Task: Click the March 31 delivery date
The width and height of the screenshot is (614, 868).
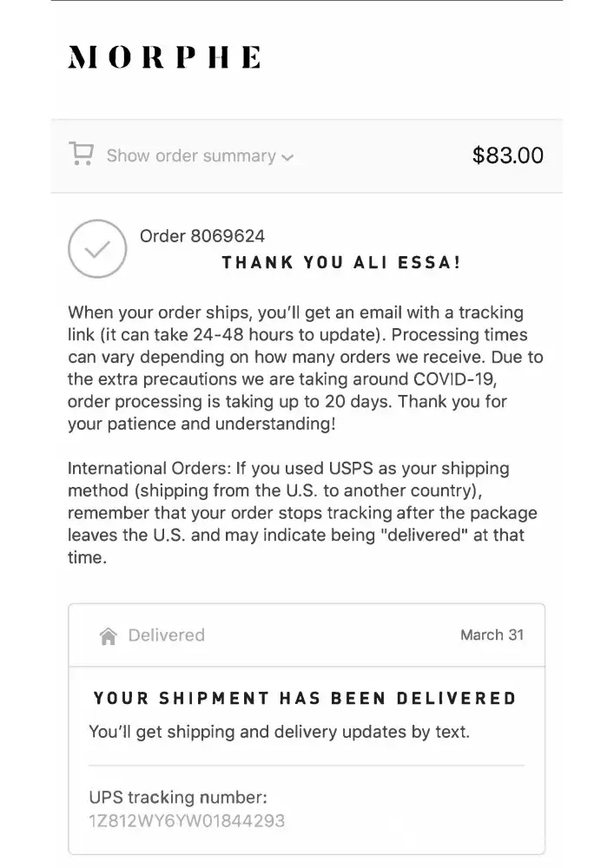Action: tap(492, 635)
